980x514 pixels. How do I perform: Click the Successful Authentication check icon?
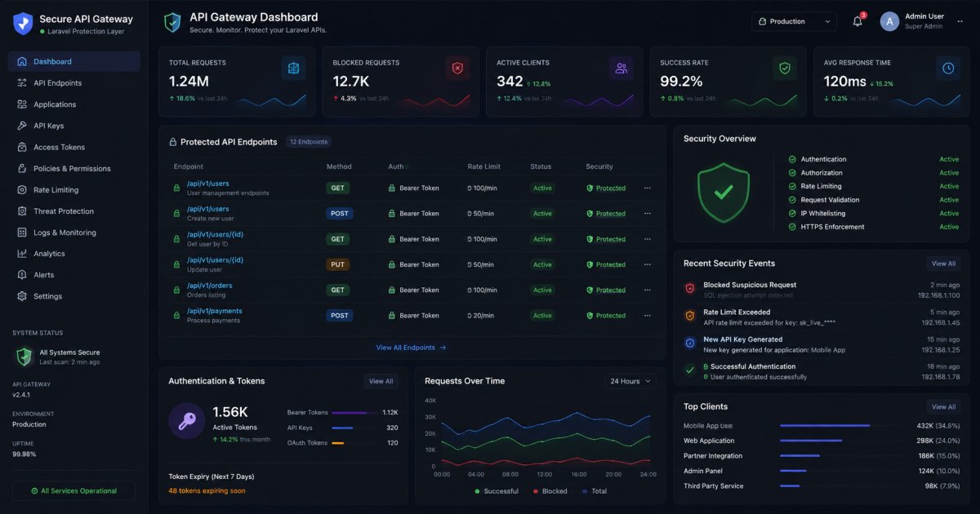pyautogui.click(x=690, y=370)
